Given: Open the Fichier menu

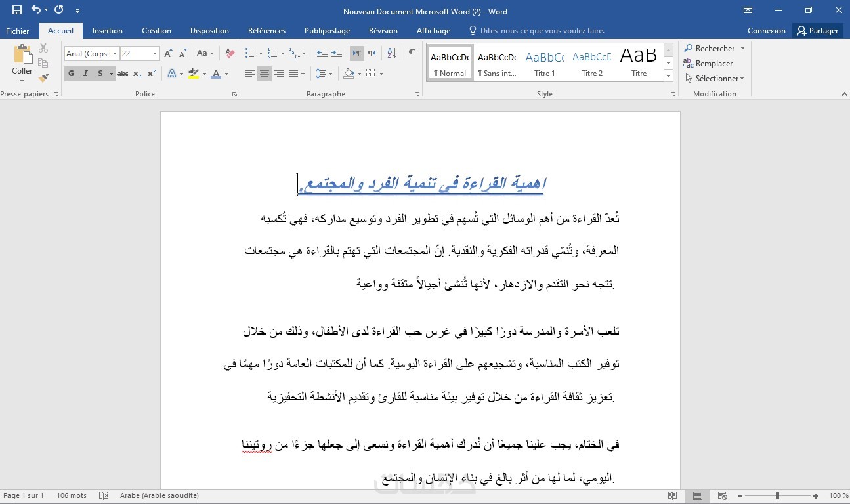Looking at the screenshot, I should click(18, 31).
